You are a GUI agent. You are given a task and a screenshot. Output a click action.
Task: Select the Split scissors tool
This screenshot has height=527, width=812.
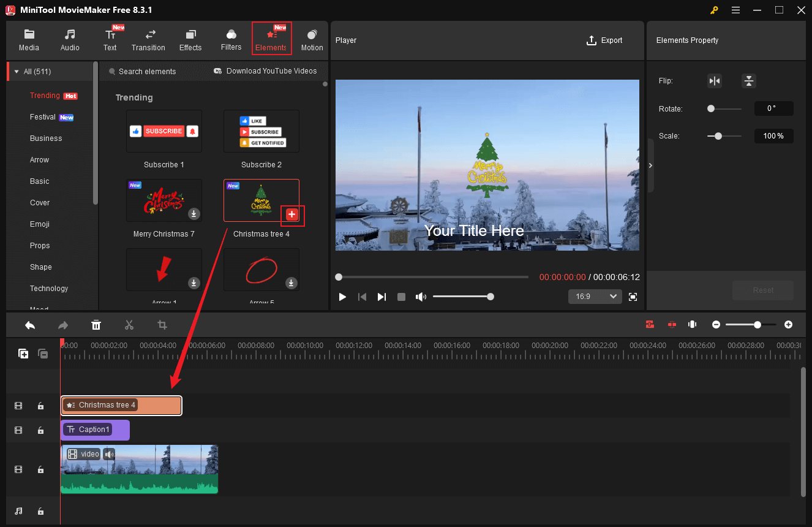[129, 325]
